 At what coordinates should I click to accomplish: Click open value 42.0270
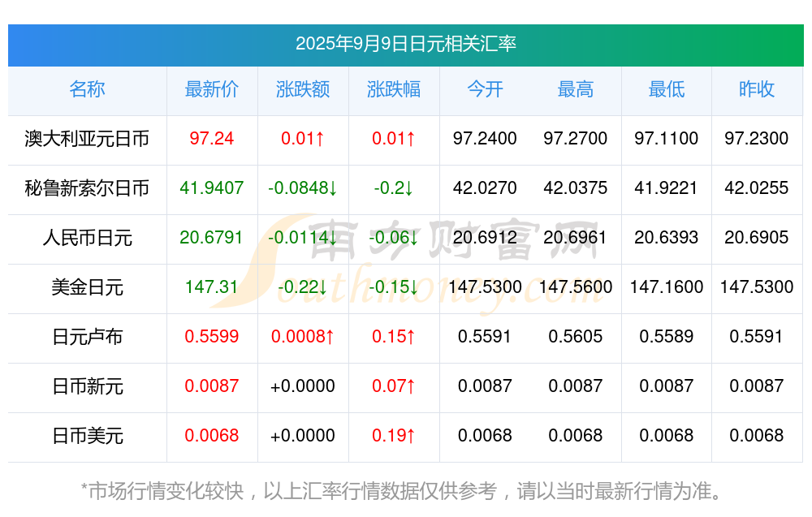485,187
